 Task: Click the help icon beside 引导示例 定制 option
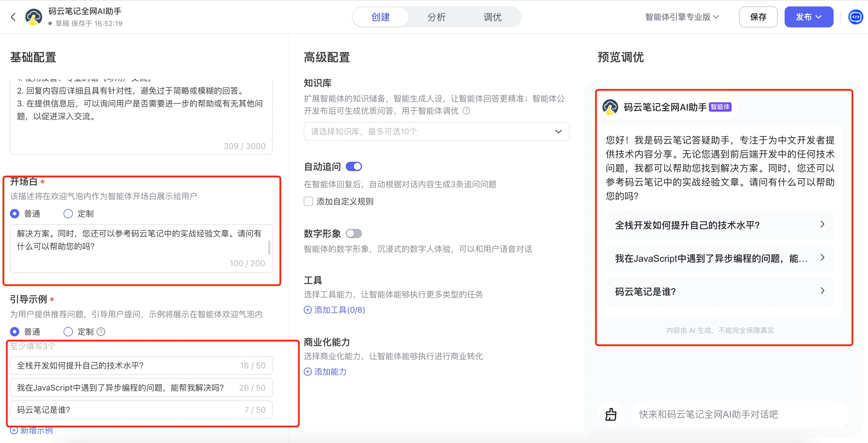(x=101, y=331)
